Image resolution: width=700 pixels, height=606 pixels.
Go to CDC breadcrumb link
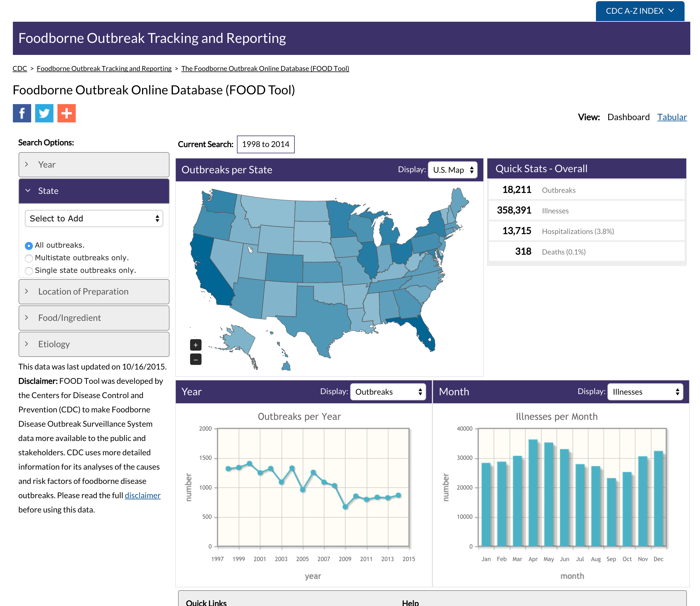click(20, 68)
